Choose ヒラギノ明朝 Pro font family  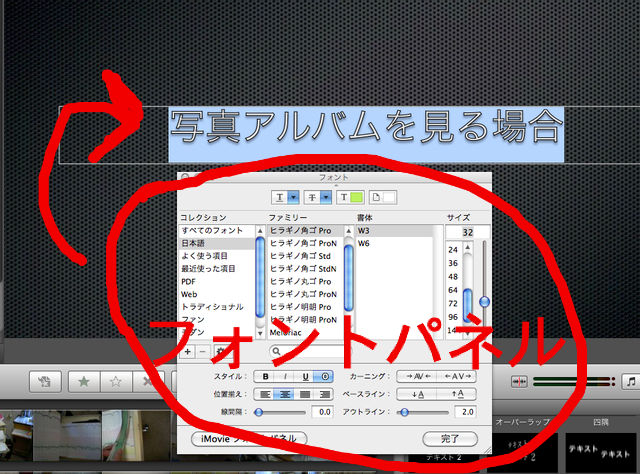(305, 307)
